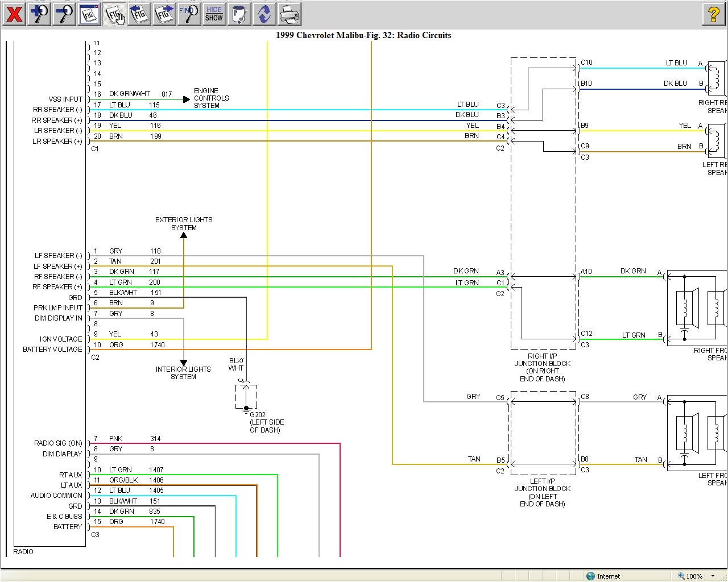Click the bottom-right window resize grip
The height and width of the screenshot is (582, 728).
(724, 576)
